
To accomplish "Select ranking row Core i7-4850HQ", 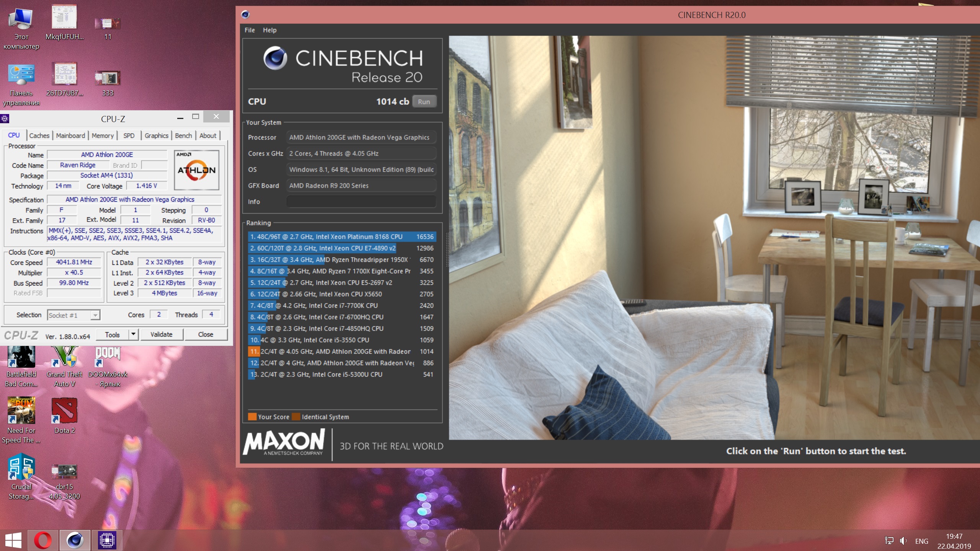I will click(x=342, y=329).
